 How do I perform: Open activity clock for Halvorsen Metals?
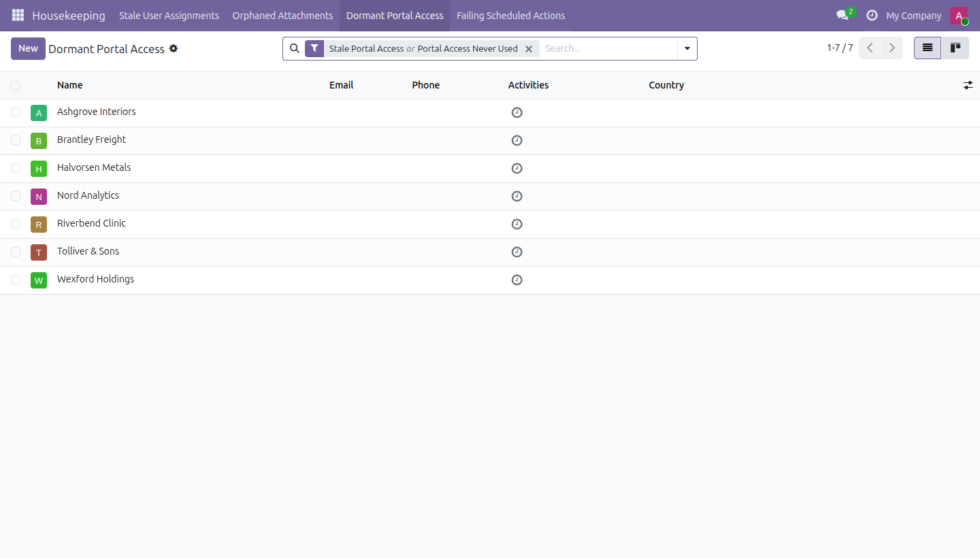pyautogui.click(x=517, y=168)
